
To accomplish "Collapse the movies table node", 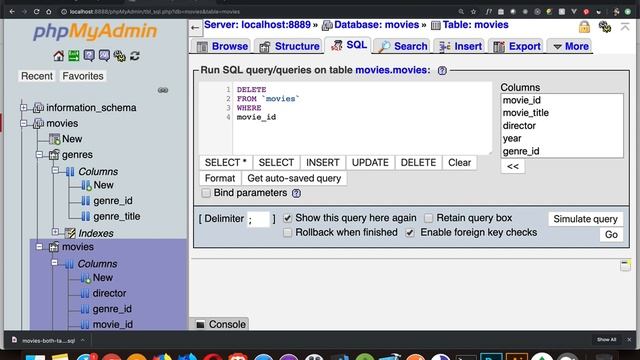I will pyautogui.click(x=39, y=247).
